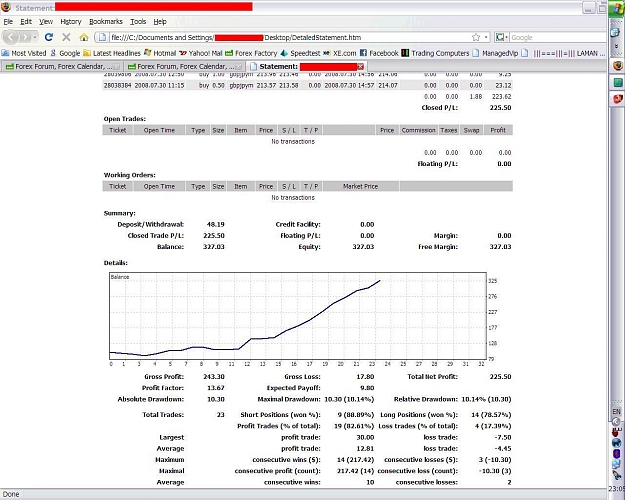This screenshot has width=625, height=500.
Task: Click the Done status bar text
Action: [11, 494]
